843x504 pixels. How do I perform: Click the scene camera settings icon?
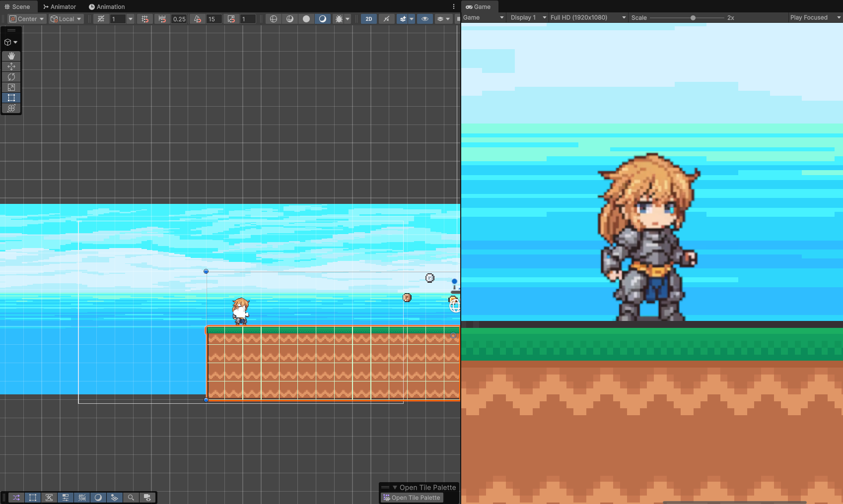147,498
